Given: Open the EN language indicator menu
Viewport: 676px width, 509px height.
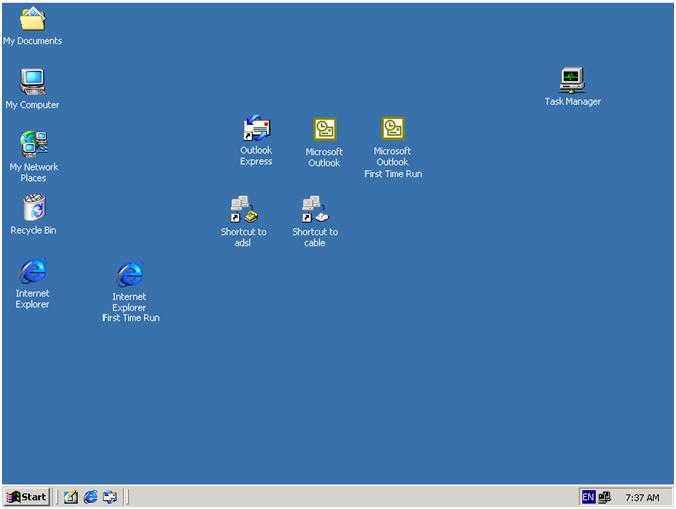Looking at the screenshot, I should coord(588,497).
